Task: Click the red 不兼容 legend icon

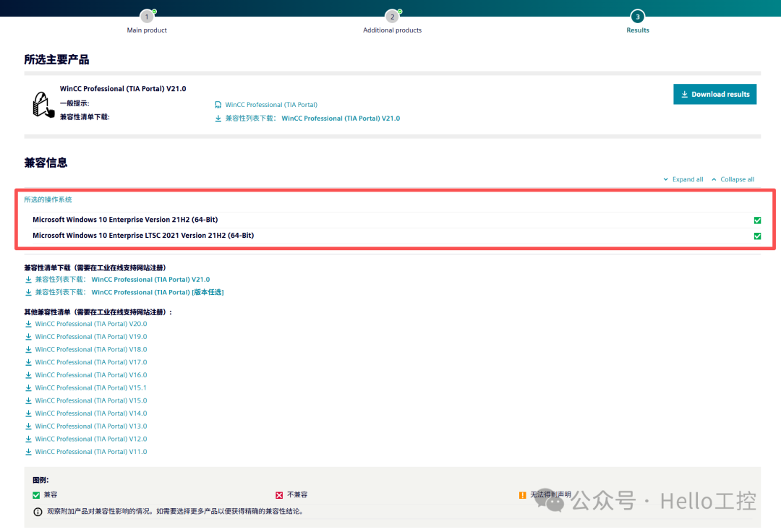Action: [x=279, y=495]
